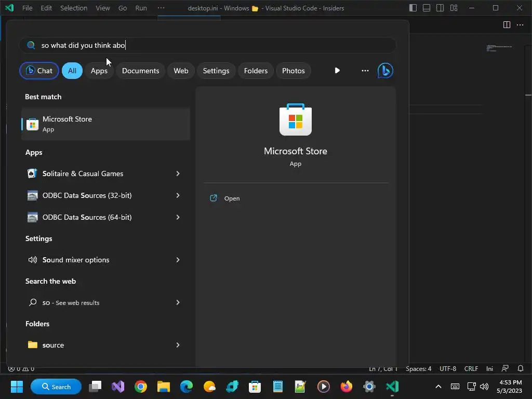Toggle VS Code secondary sidebar layout icon
The image size is (532, 399).
coord(440,8)
